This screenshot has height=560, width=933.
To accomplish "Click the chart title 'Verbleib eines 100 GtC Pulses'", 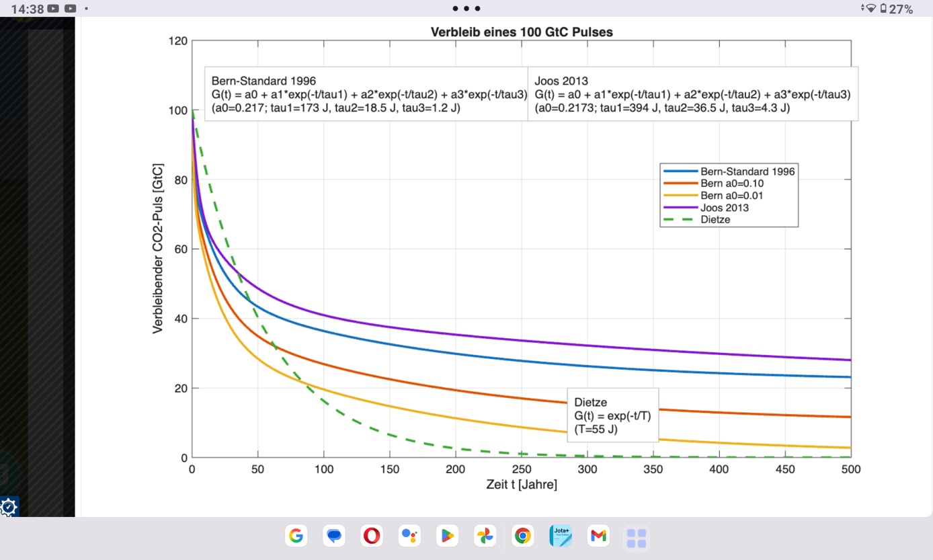I will click(x=521, y=32).
